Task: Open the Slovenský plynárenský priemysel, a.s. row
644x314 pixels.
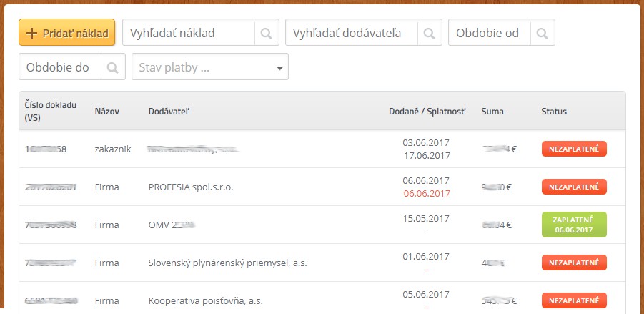Action: (322, 263)
